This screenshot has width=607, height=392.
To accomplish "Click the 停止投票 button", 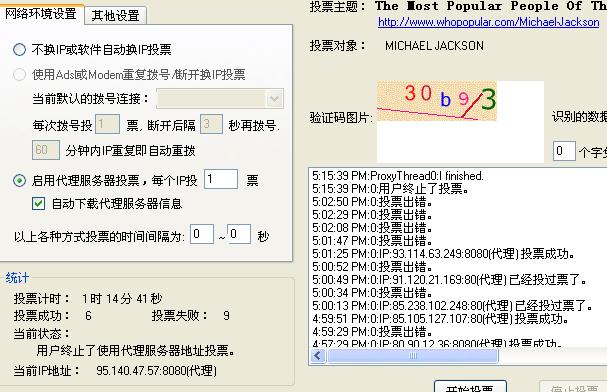I will coord(573,387).
